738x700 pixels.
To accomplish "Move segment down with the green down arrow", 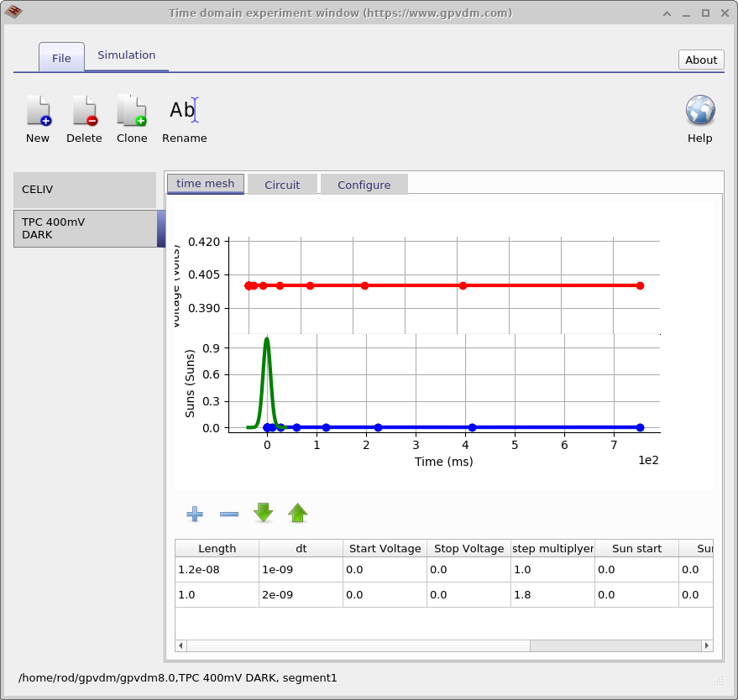I will pos(263,513).
